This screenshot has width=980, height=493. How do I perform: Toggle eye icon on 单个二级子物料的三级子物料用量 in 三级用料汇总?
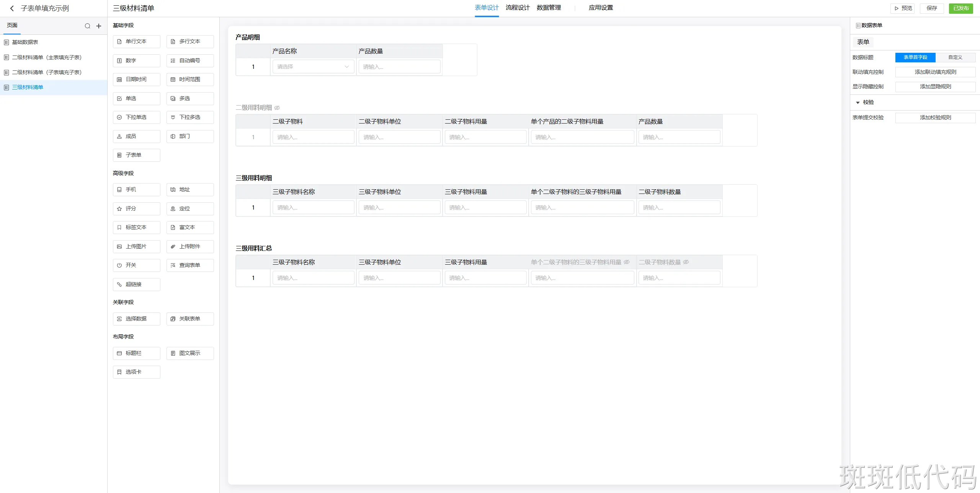pos(627,262)
